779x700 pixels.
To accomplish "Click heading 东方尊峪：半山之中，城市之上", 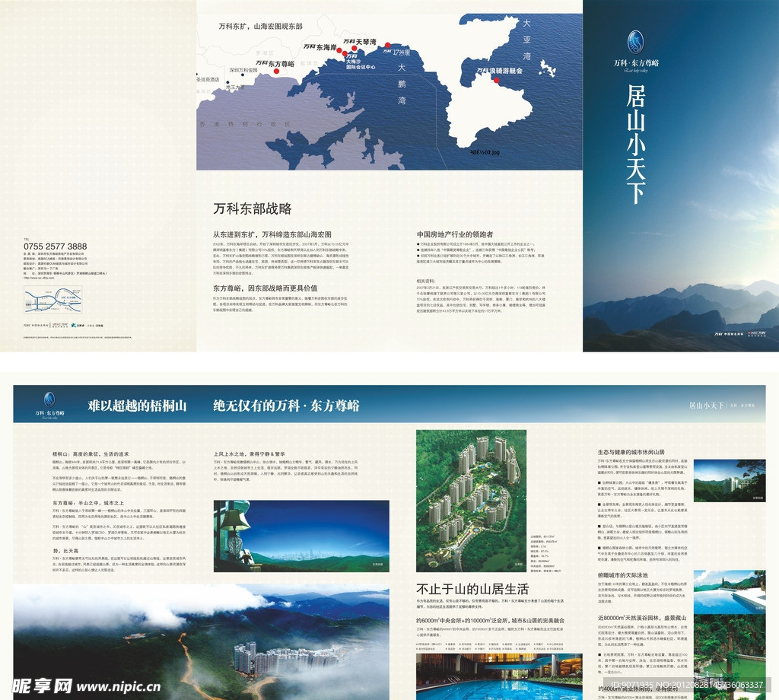I will coord(88,503).
